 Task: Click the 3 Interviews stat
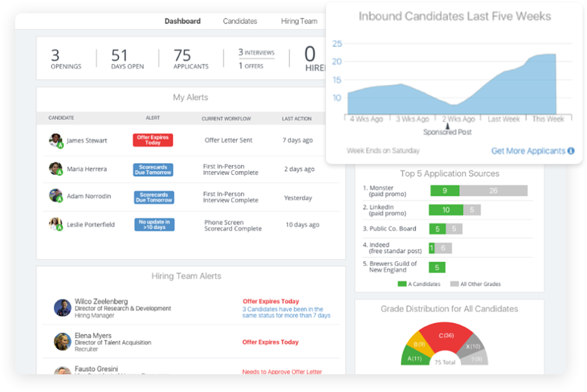tap(256, 53)
